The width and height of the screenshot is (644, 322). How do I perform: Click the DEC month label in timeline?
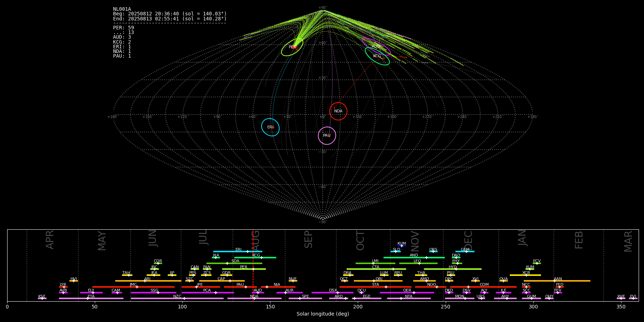pyautogui.click(x=468, y=240)
